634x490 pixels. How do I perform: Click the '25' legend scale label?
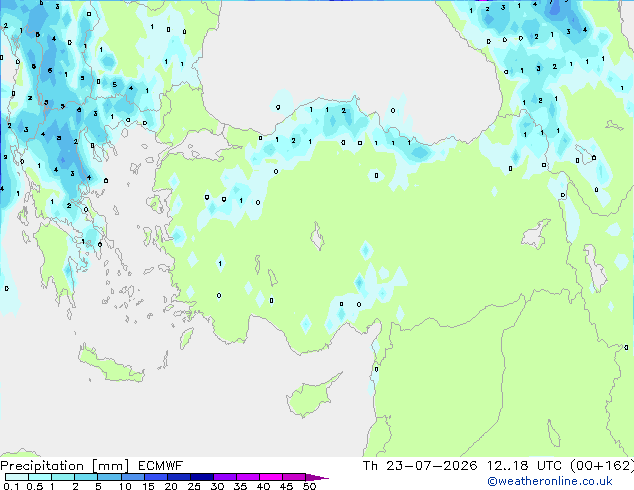[x=194, y=486]
